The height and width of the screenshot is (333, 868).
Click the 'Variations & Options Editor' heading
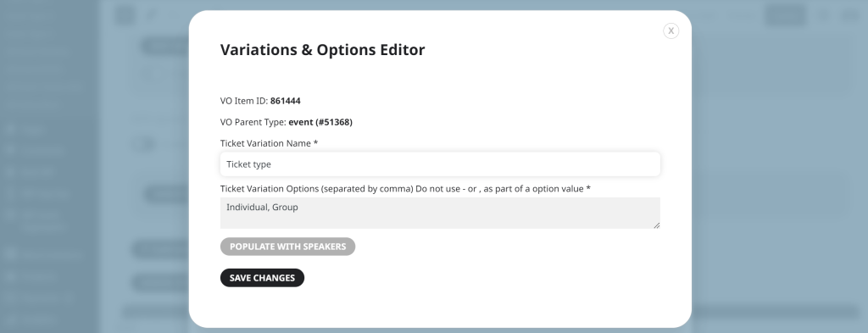point(323,50)
